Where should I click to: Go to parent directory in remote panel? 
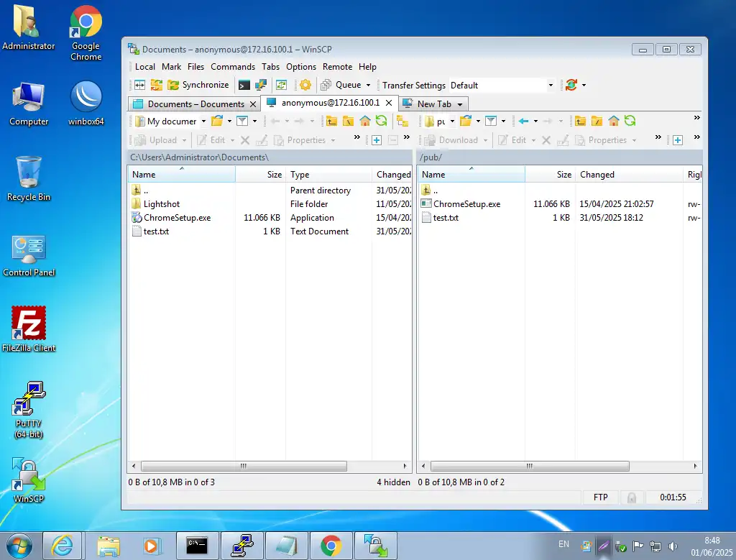point(580,121)
